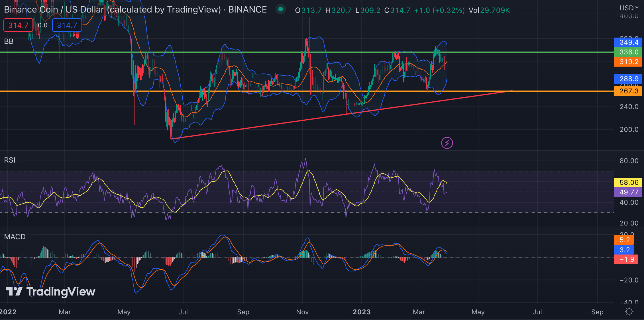
Task: Click the green 336.0 price label
Action: click(628, 52)
